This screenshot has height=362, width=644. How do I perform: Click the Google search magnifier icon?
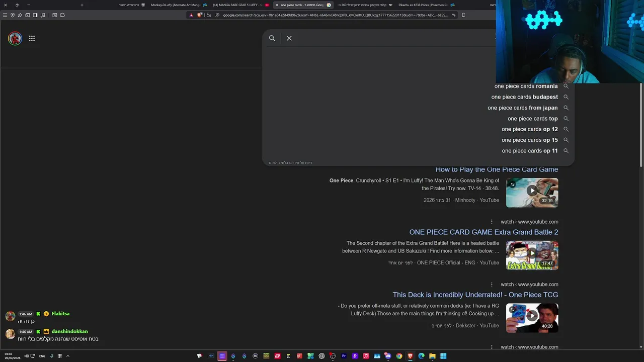click(272, 38)
